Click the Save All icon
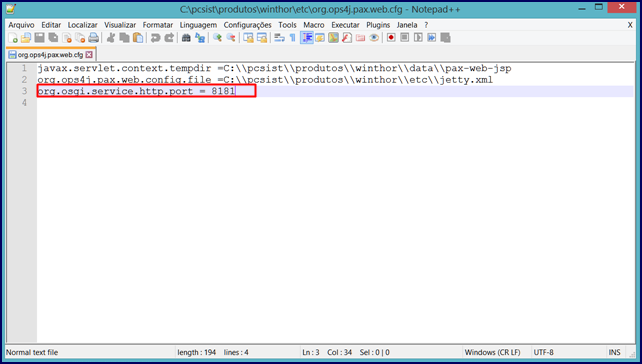Image resolution: width=642 pixels, height=364 pixels. [x=53, y=38]
